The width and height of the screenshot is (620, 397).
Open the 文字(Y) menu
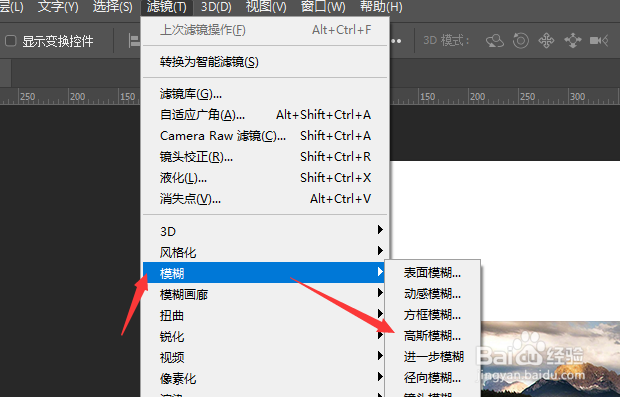pyautogui.click(x=58, y=7)
